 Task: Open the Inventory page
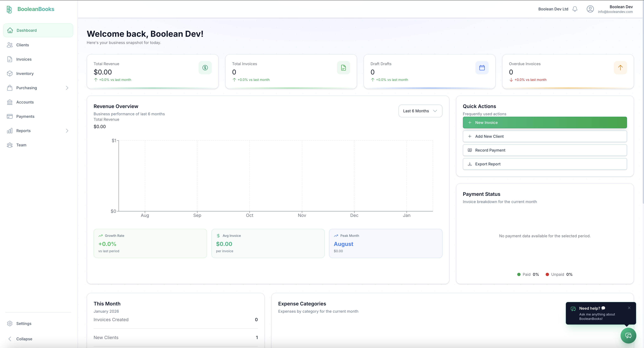click(25, 73)
